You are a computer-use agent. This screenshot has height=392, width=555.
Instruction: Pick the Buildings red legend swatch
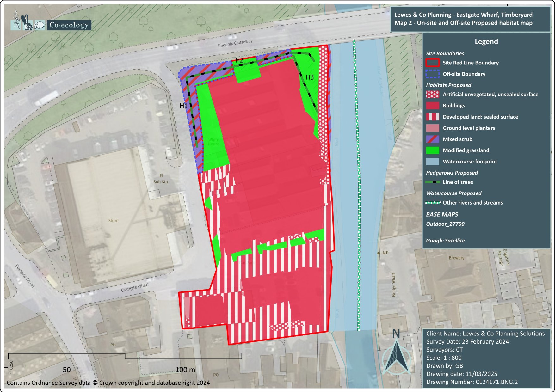pyautogui.click(x=432, y=106)
